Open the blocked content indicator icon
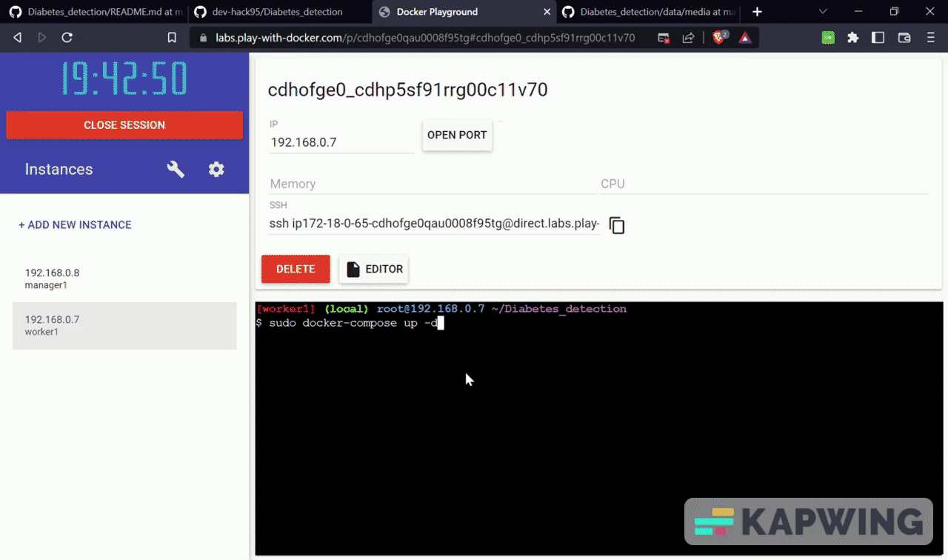This screenshot has height=560, width=948. pyautogui.click(x=664, y=38)
